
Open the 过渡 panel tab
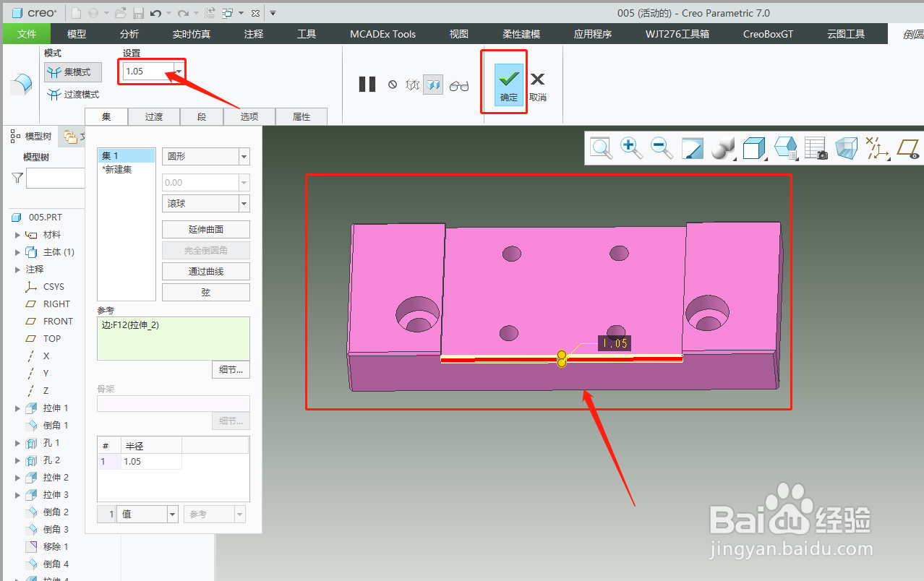click(x=153, y=116)
